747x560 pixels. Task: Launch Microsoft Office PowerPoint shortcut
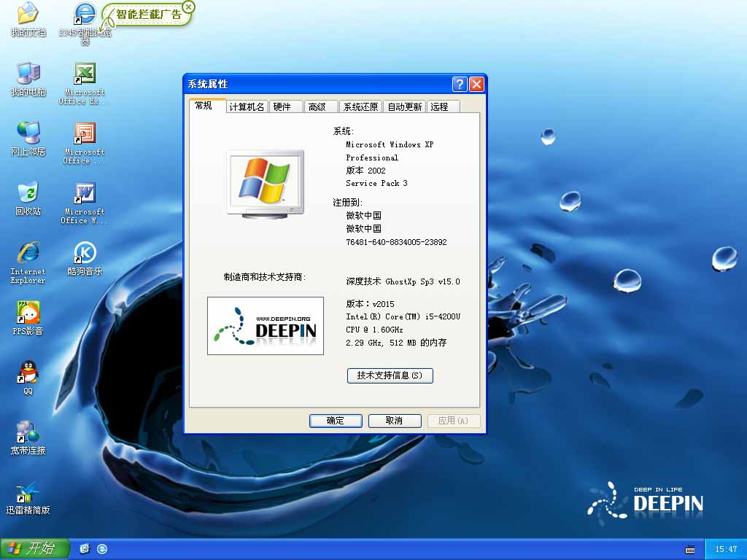pos(85,144)
